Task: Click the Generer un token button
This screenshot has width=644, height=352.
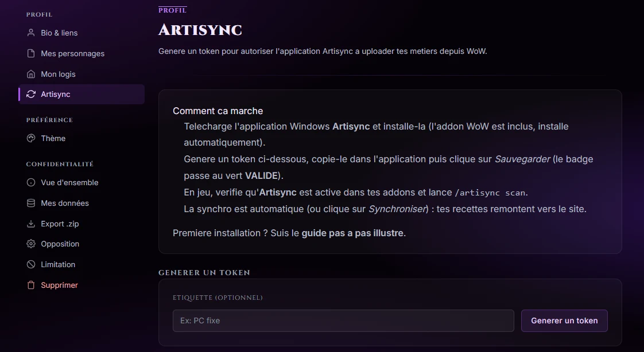Action: (564, 320)
